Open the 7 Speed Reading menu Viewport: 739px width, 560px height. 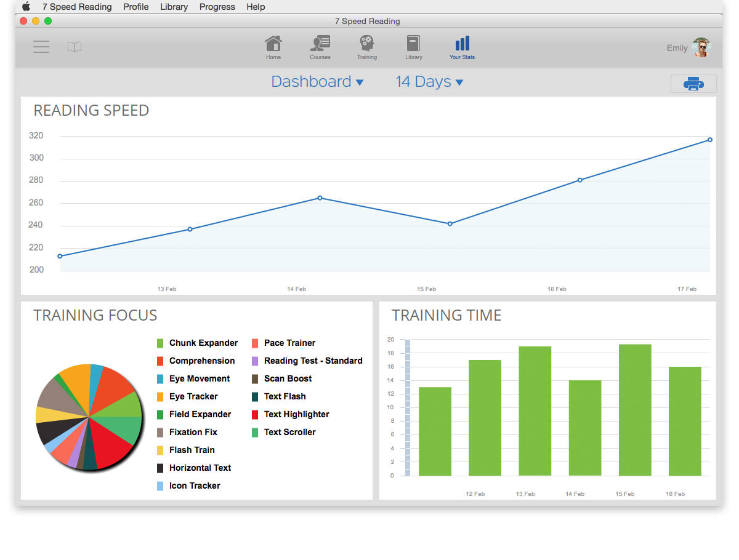[77, 7]
